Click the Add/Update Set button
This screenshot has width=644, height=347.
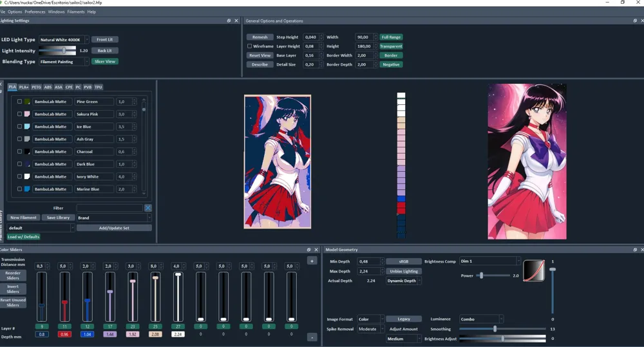(x=114, y=228)
